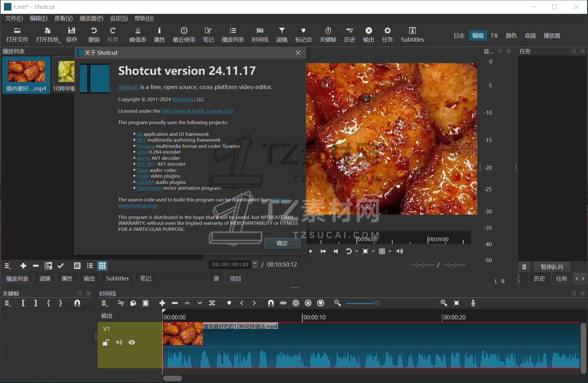The width and height of the screenshot is (588, 383).
Task: Click timeline zoom to fit icon
Action: pos(457,303)
